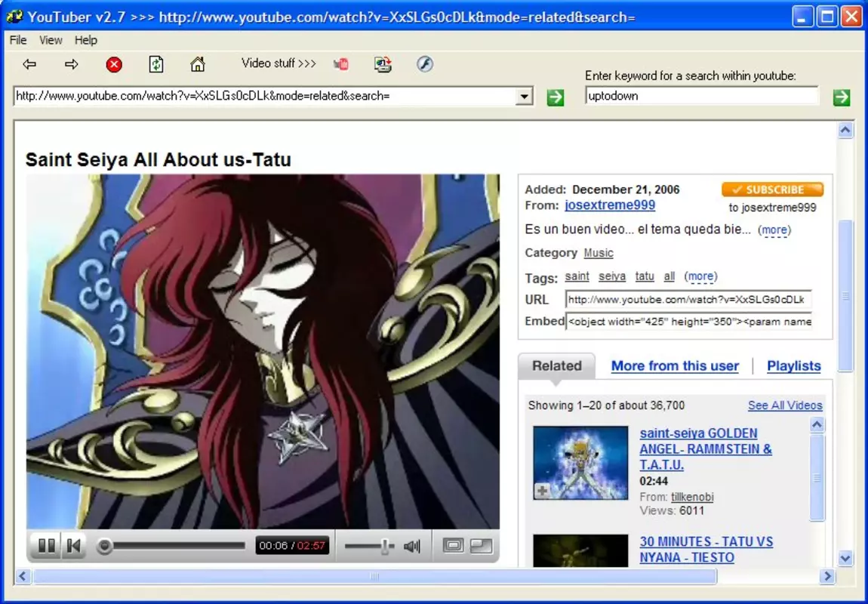Image resolution: width=868 pixels, height=604 pixels.
Task: Run the keyword search green arrow
Action: point(842,97)
